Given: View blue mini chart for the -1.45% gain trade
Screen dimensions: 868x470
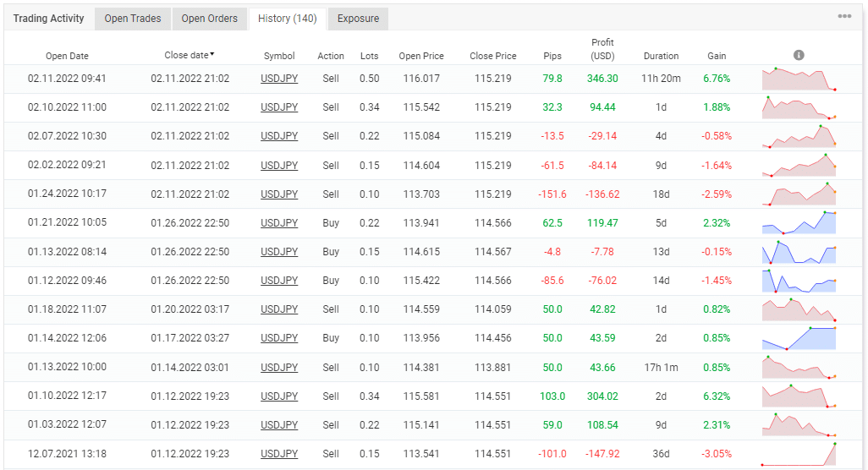Looking at the screenshot, I should pyautogui.click(x=799, y=281).
